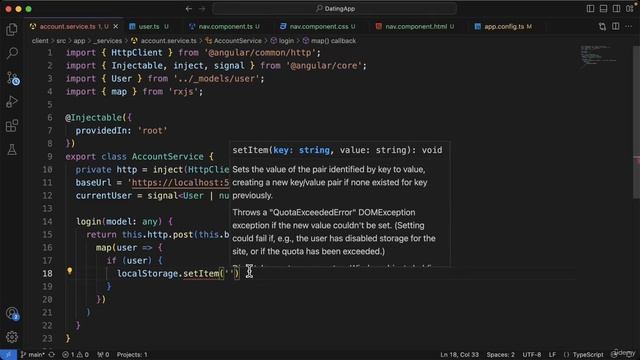Click the AccountService class name on line 9

[x=167, y=157]
